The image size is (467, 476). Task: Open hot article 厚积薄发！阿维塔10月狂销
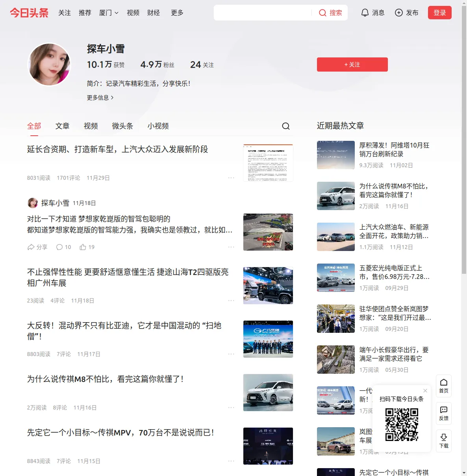[x=395, y=149]
